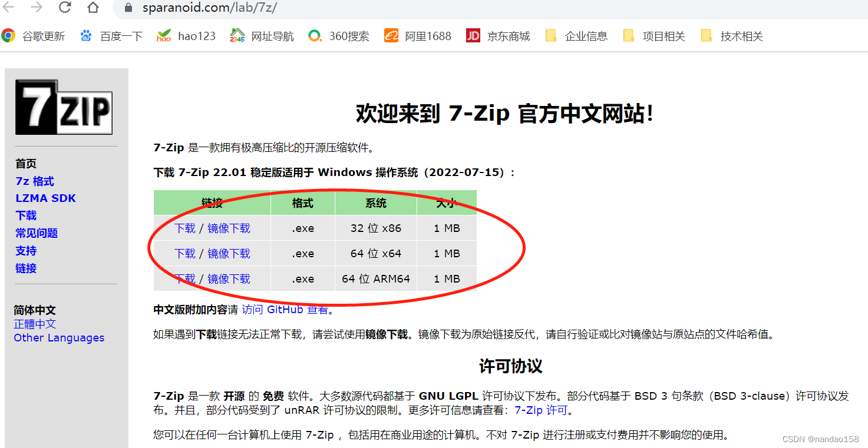Click the 32 位 x86 table cell
Screen dimensions: 868x448
pyautogui.click(x=376, y=228)
